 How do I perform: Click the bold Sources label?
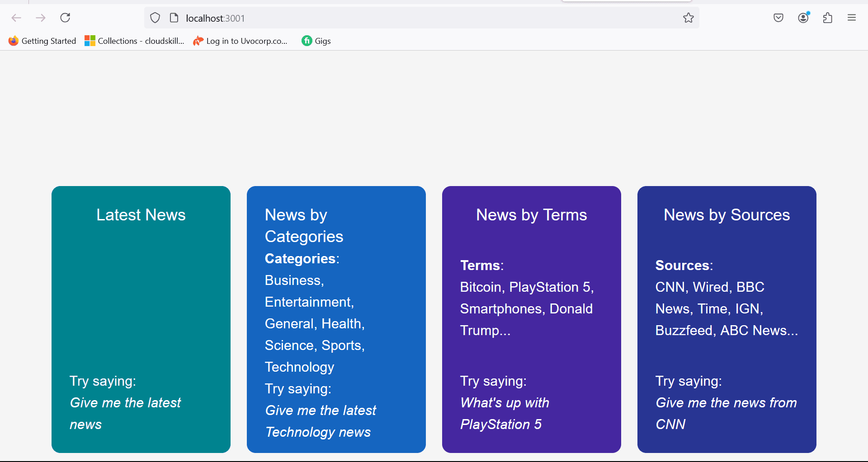tap(683, 266)
